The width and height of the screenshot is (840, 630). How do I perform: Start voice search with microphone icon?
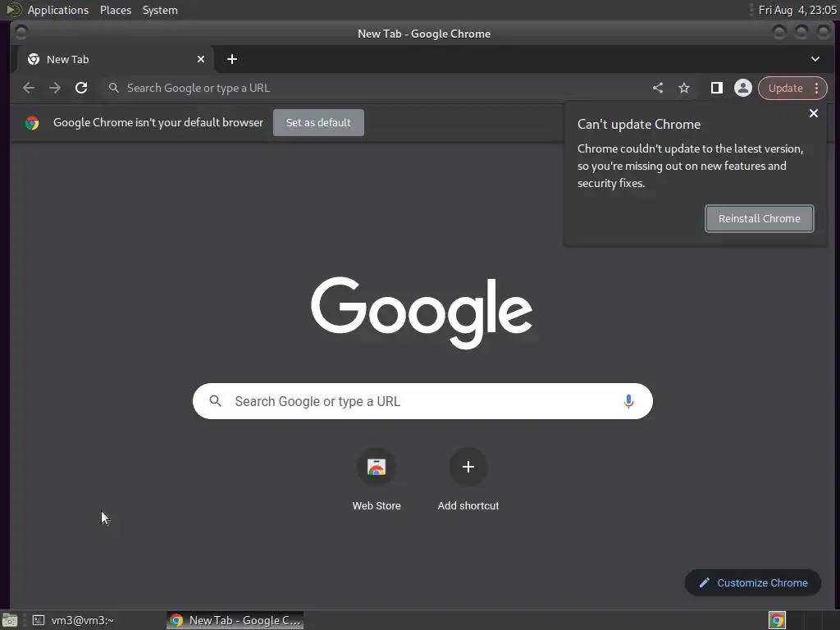[628, 401]
